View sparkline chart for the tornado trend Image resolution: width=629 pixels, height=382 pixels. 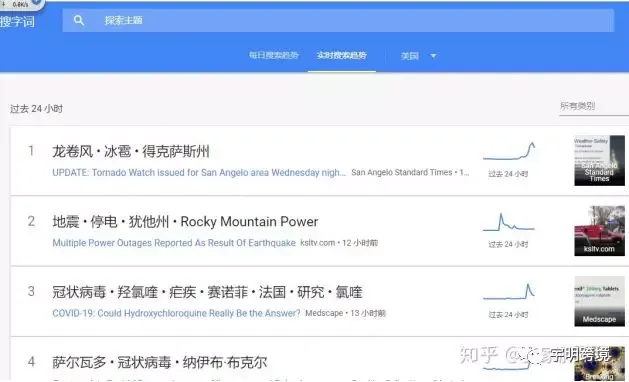[x=509, y=152]
